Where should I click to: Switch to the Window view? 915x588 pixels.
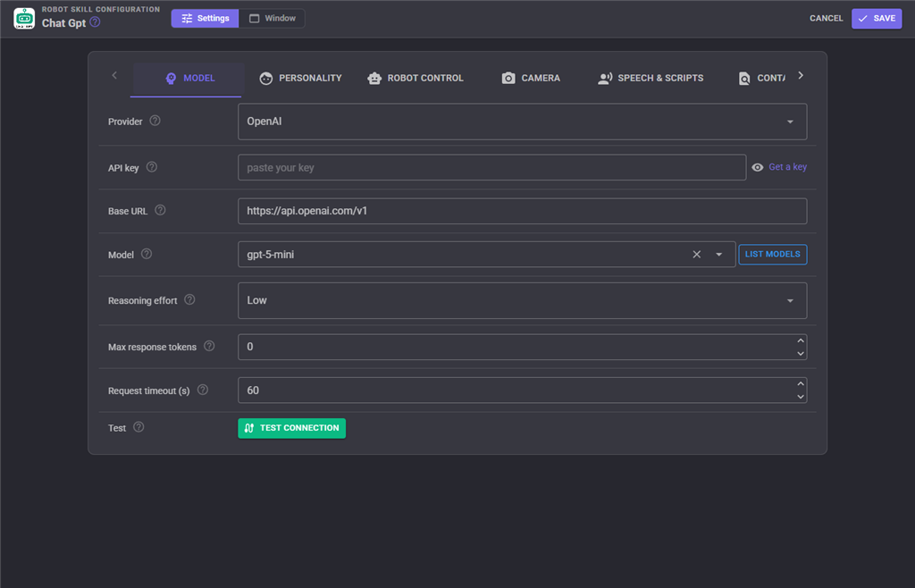click(272, 19)
